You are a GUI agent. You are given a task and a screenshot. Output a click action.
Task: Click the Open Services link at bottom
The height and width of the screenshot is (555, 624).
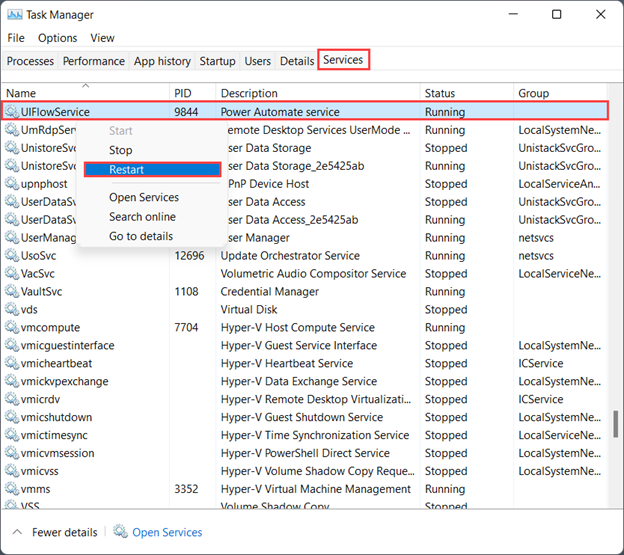click(167, 532)
